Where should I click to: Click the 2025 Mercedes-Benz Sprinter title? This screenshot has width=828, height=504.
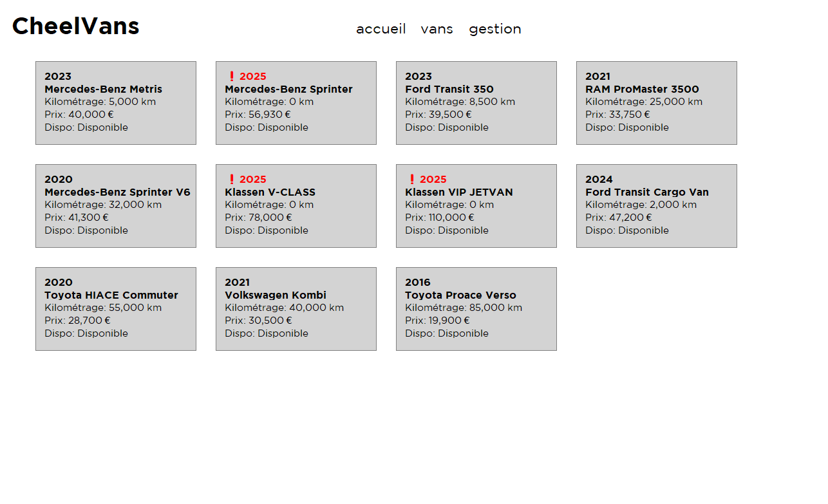[x=289, y=89]
